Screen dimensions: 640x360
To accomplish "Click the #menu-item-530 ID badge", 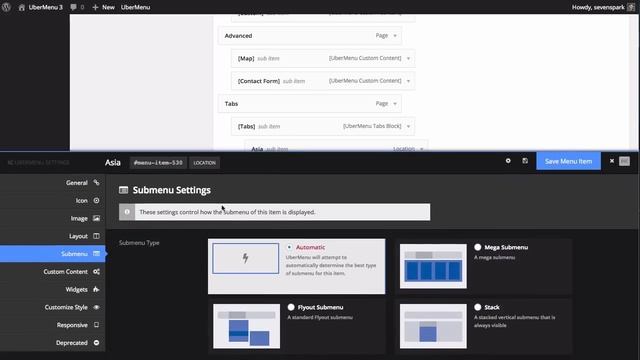I will 158,162.
